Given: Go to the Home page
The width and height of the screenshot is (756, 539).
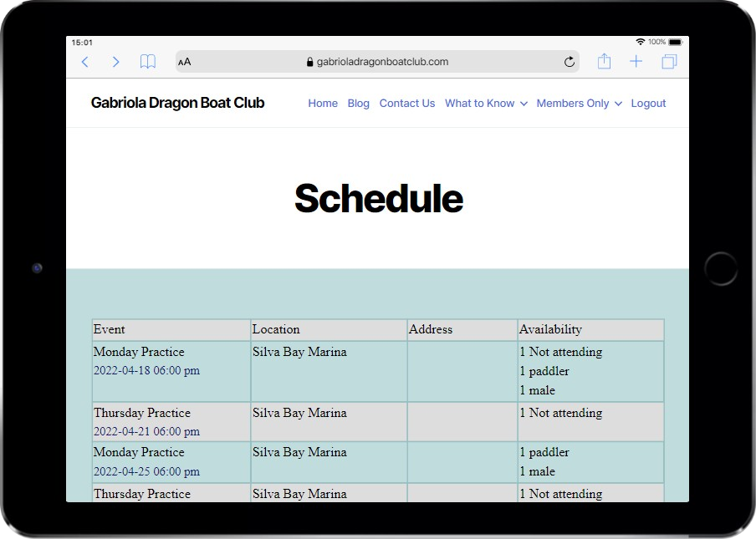Looking at the screenshot, I should (323, 103).
